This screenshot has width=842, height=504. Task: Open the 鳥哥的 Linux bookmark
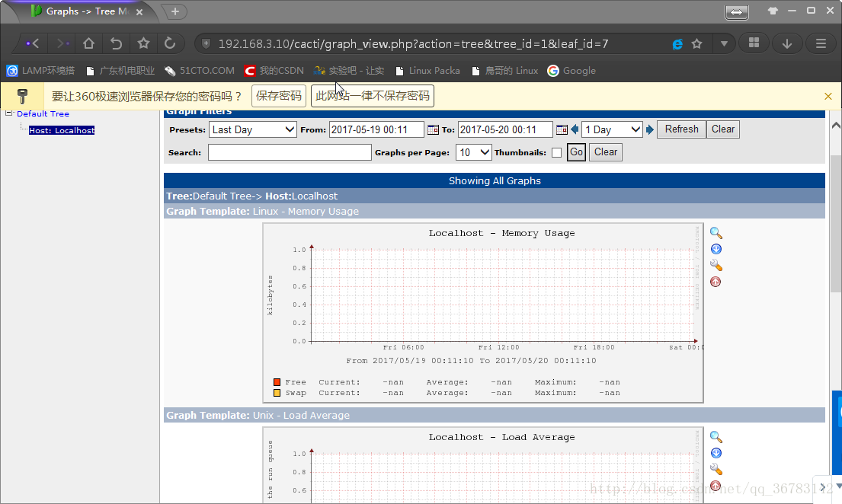click(504, 71)
